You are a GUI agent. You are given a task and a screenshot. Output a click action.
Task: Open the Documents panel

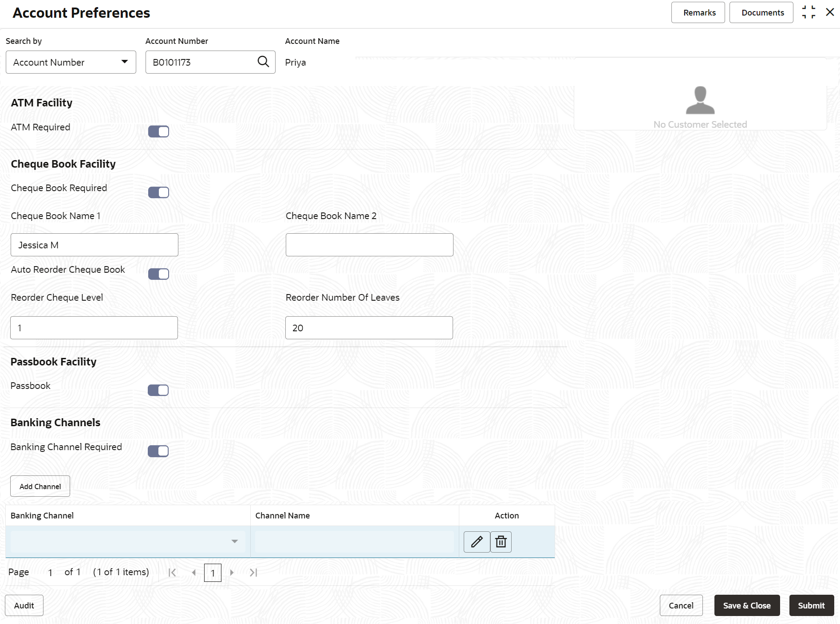pos(761,12)
